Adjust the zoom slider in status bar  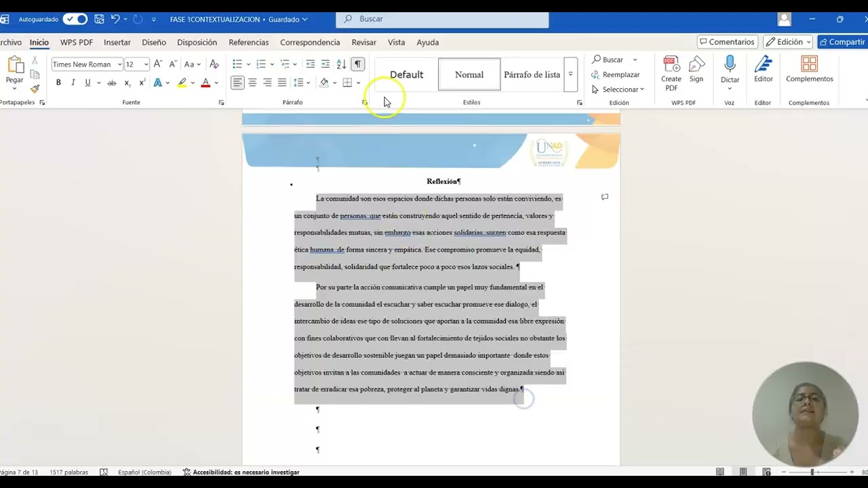(812, 472)
